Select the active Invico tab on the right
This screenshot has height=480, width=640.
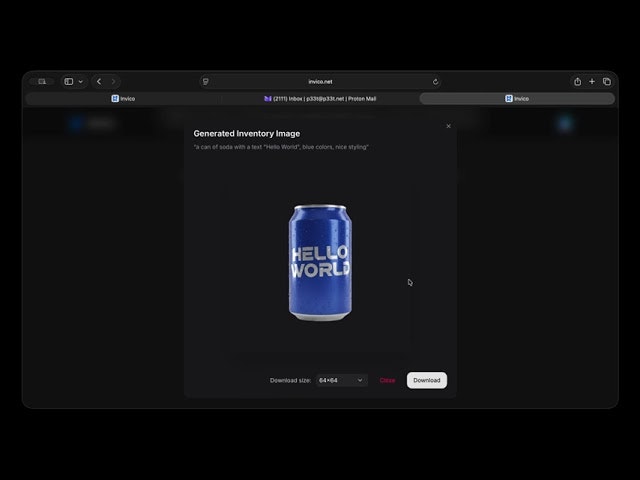[517, 98]
